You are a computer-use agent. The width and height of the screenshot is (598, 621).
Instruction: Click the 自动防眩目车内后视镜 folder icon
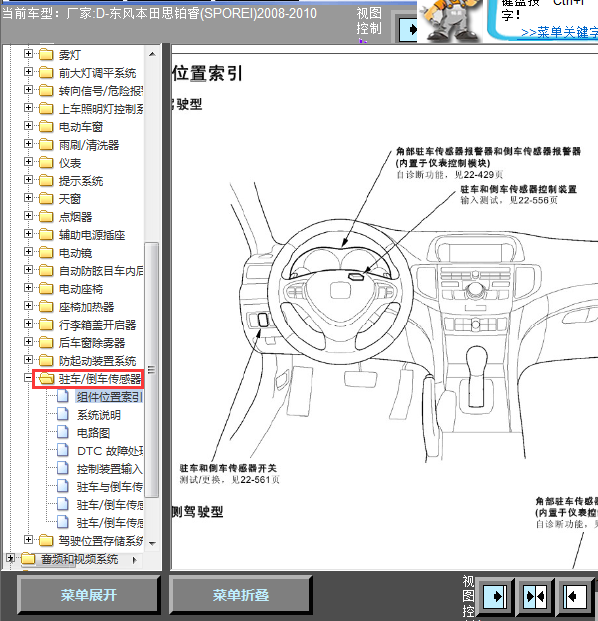click(46, 270)
